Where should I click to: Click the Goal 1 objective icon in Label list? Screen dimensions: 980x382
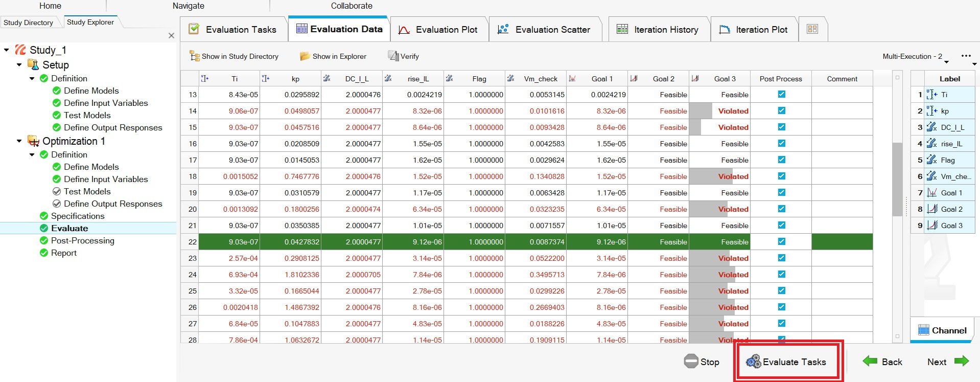coord(932,193)
